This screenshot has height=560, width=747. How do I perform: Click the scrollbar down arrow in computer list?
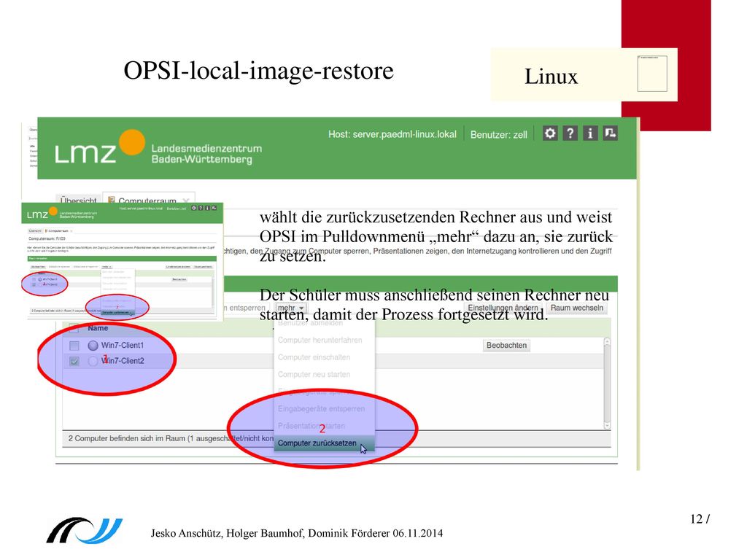607,425
